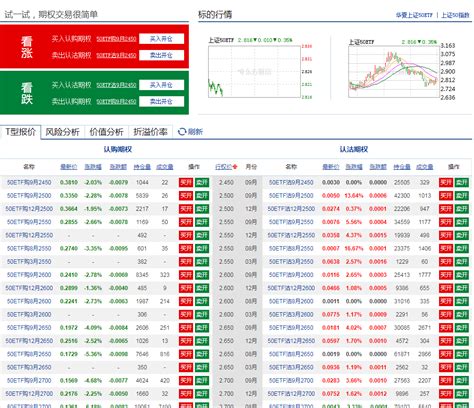Click 买开 for 50ETF购9月2600
The height and width of the screenshot is (408, 474).
[x=186, y=275]
